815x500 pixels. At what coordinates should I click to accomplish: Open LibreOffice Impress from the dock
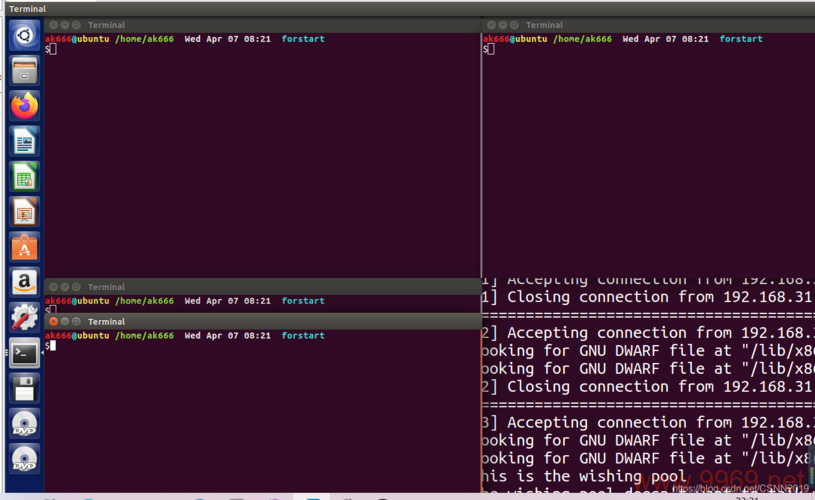click(x=24, y=212)
